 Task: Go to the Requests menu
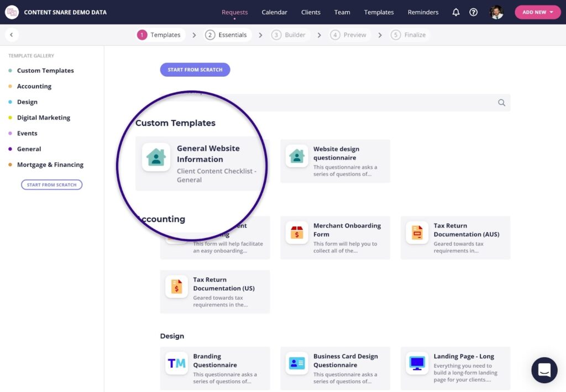[x=234, y=12]
